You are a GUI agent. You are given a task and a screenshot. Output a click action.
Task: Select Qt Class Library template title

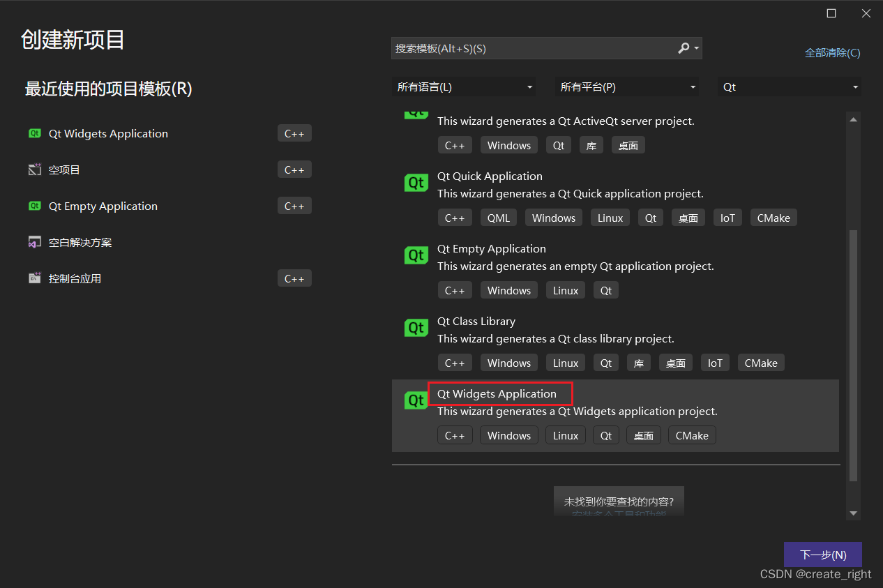476,322
